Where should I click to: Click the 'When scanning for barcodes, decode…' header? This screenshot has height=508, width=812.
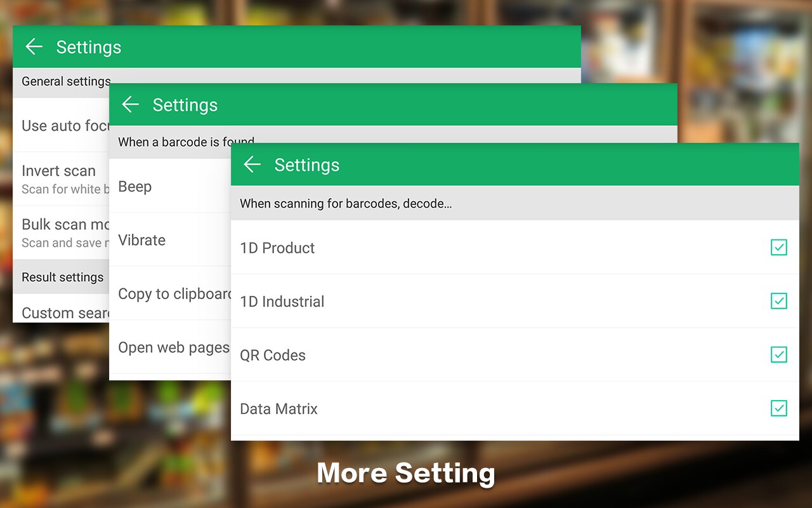(346, 204)
